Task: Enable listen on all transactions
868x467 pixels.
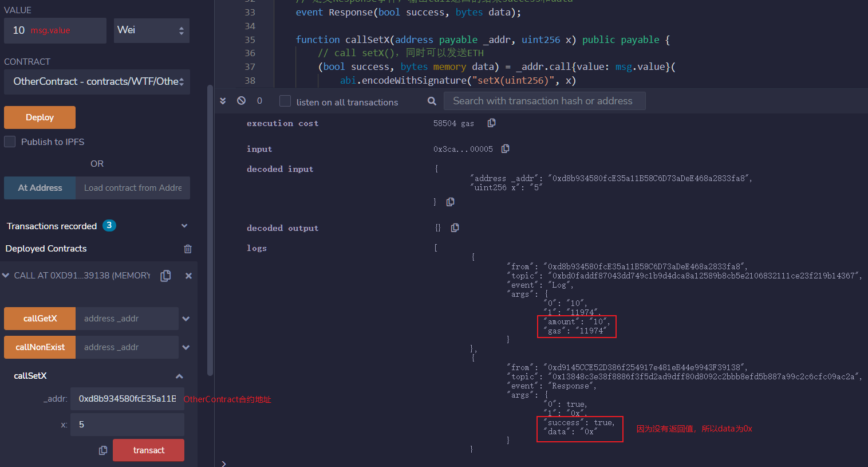Action: tap(285, 101)
